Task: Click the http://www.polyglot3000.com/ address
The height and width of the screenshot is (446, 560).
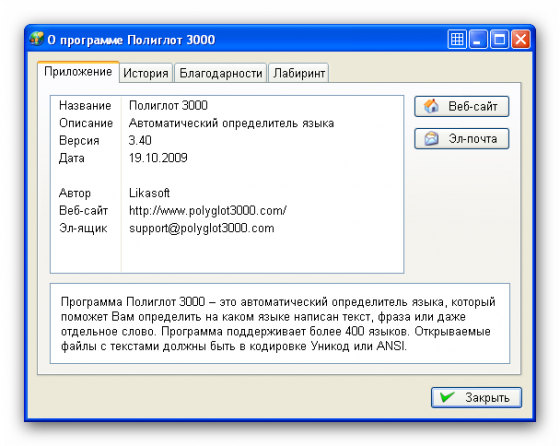Action: click(x=208, y=211)
